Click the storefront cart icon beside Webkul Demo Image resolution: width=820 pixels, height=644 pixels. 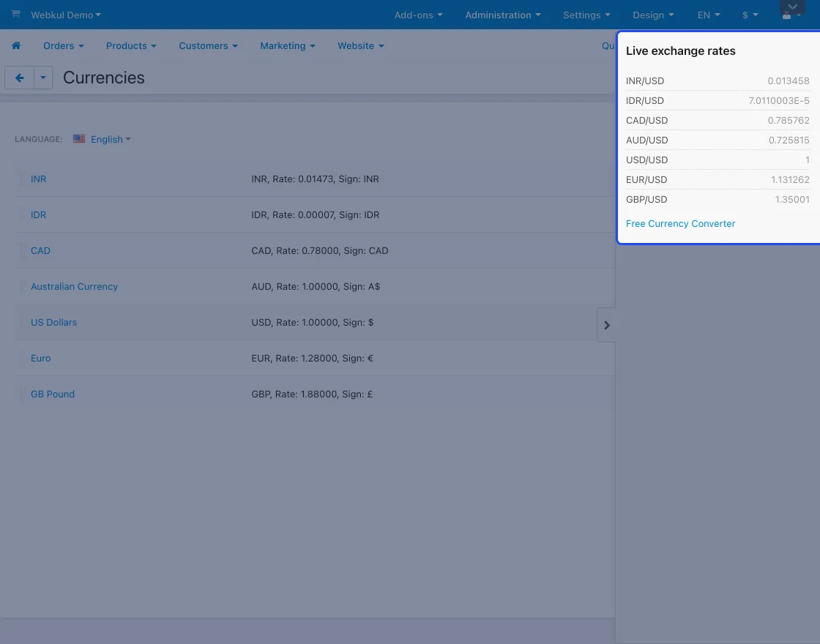15,15
